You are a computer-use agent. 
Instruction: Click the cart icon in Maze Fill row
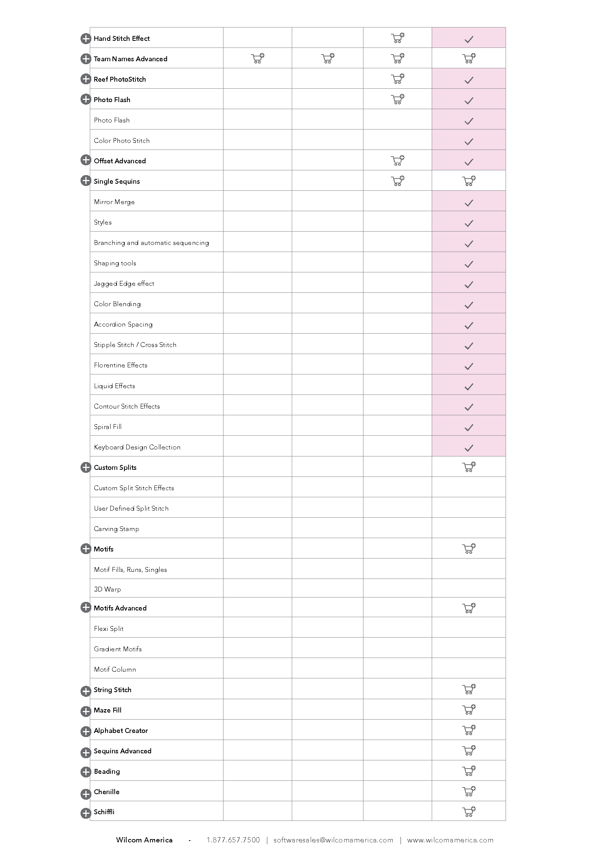(469, 710)
